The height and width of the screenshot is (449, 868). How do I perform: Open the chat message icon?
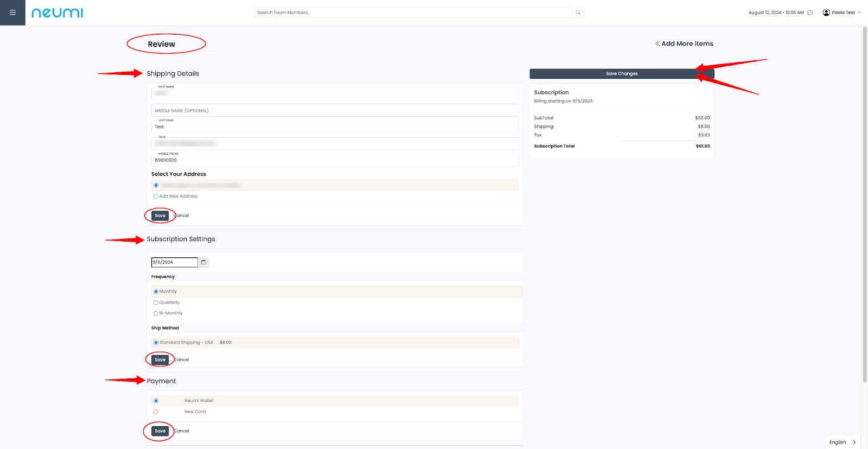tap(810, 12)
